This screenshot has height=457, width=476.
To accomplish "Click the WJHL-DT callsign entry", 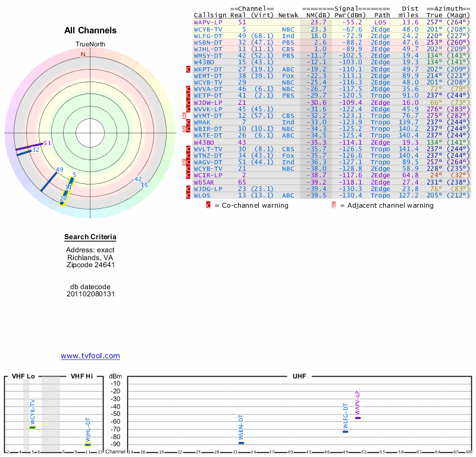I will click(x=208, y=49).
